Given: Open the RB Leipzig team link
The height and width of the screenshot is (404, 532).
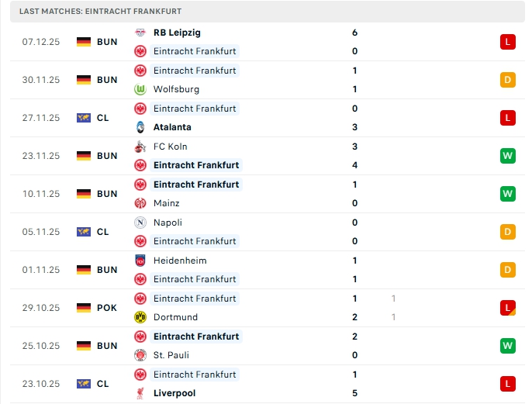Looking at the screenshot, I should tap(178, 33).
